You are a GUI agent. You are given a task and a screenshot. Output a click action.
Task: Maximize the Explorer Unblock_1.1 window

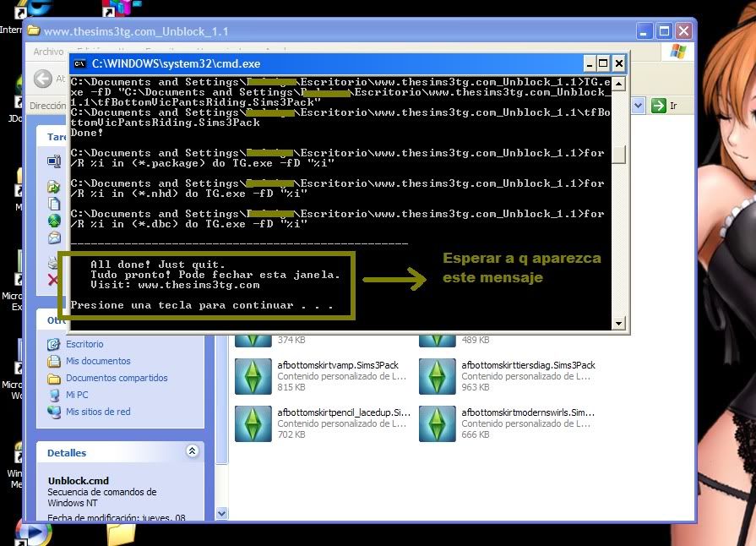[x=664, y=31]
